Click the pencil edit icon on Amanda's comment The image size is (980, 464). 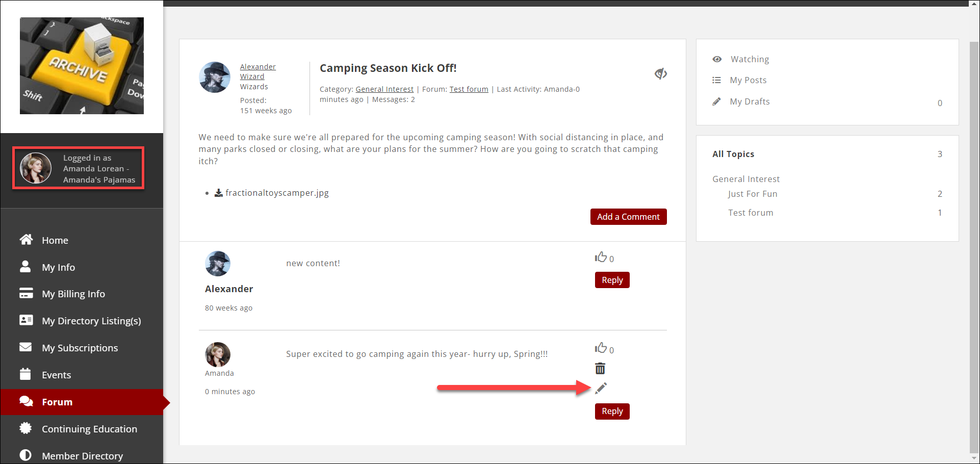click(601, 389)
